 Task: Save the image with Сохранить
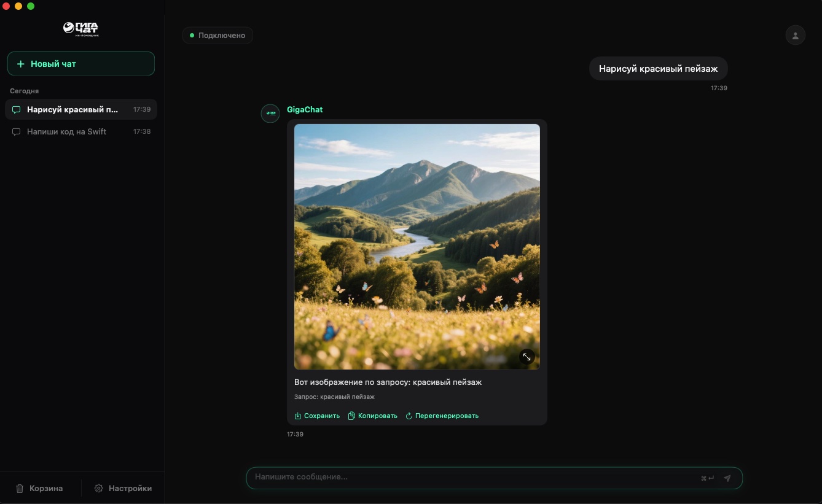tap(317, 416)
